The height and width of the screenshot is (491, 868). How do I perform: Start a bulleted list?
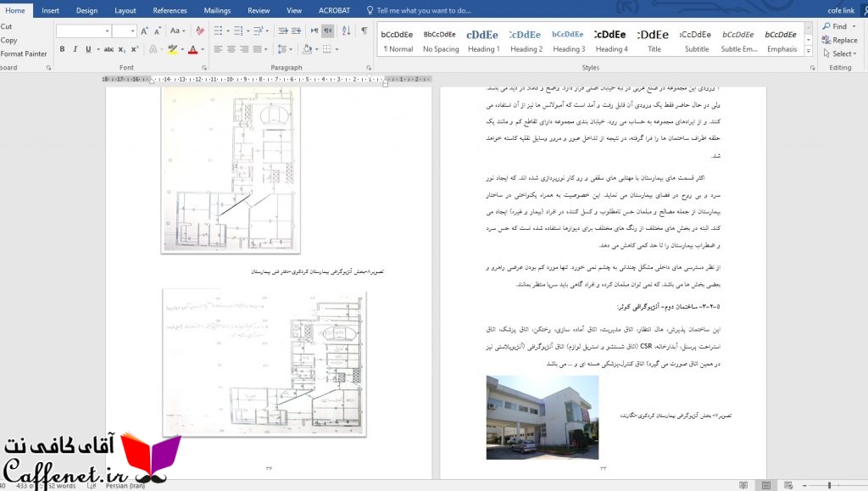pyautogui.click(x=218, y=31)
